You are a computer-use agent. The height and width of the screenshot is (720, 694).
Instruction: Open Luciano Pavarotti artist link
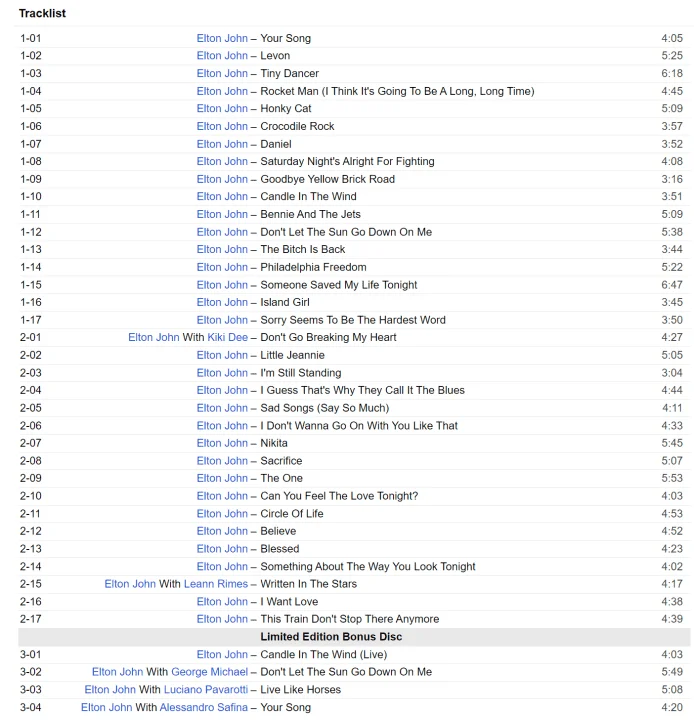click(x=206, y=689)
